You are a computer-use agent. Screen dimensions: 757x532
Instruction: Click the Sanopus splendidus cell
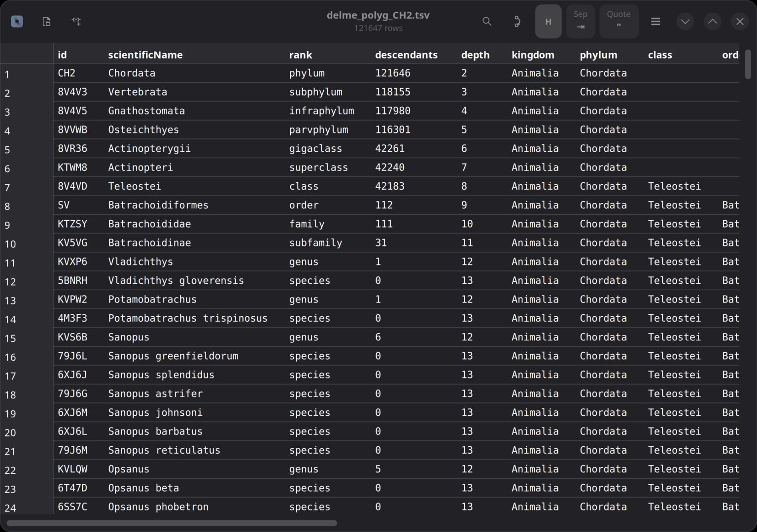tap(161, 375)
